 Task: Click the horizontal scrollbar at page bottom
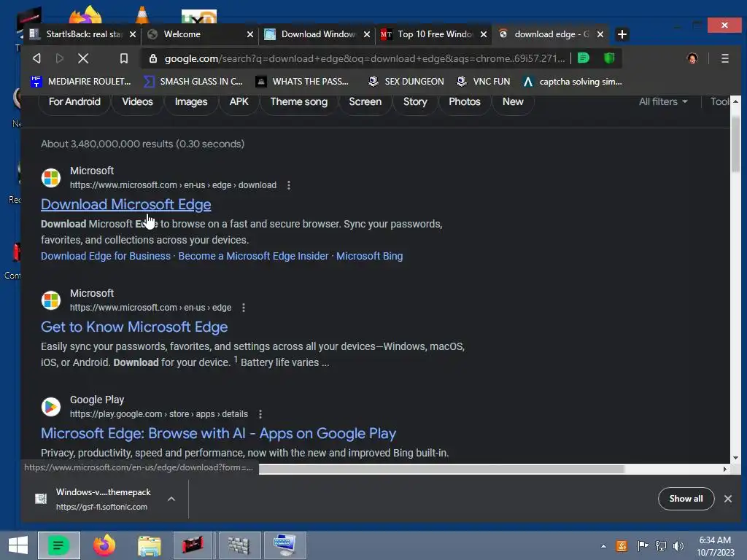[x=441, y=469]
